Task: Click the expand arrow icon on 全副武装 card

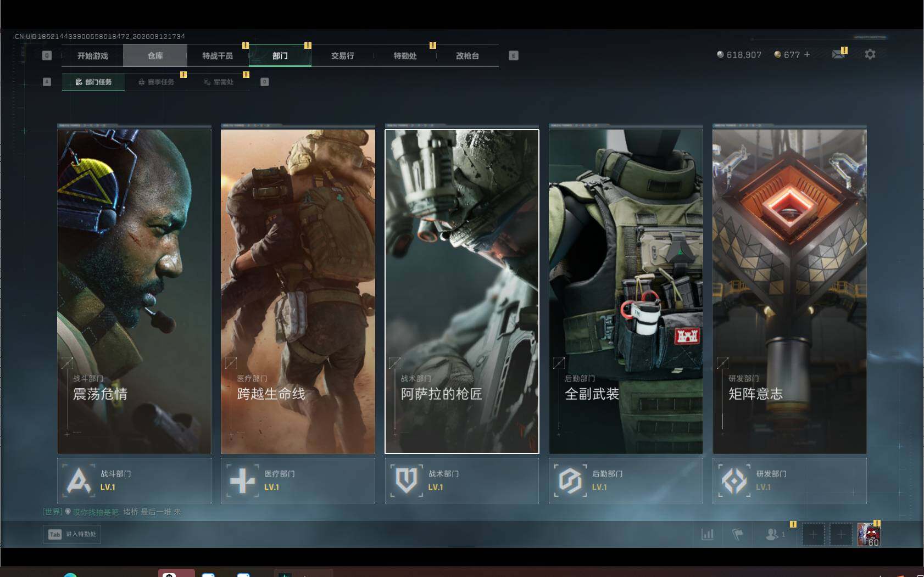Action: coord(559,363)
